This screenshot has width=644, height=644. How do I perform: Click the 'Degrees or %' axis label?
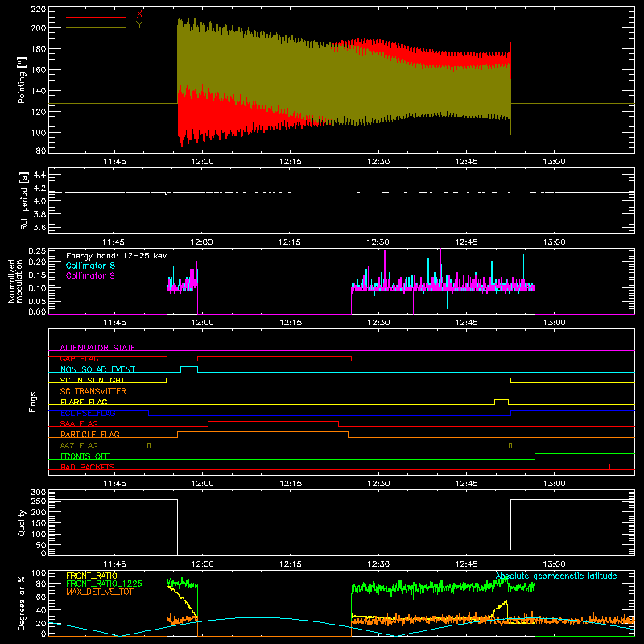(x=22, y=603)
